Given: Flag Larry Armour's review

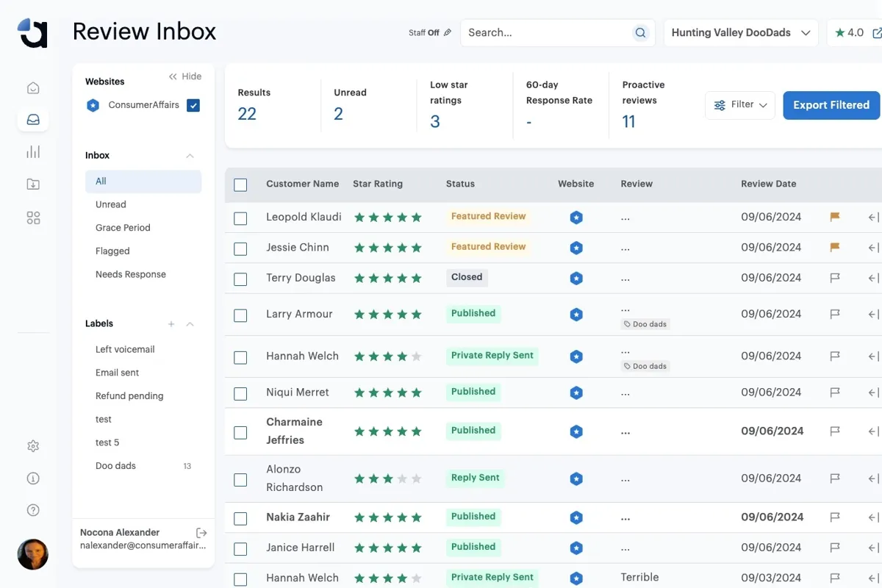Looking at the screenshot, I should click(x=835, y=314).
